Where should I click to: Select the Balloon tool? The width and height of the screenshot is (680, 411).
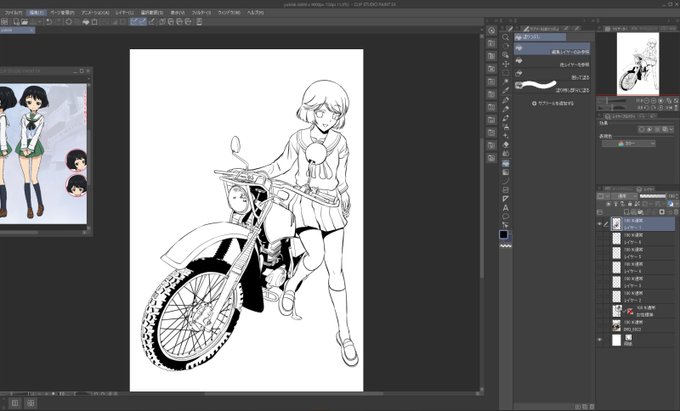[x=505, y=216]
